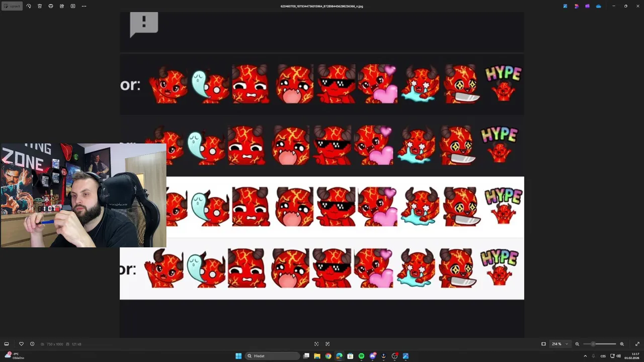Open Task View in the taskbar
This screenshot has height=362, width=644.
pyautogui.click(x=306, y=356)
